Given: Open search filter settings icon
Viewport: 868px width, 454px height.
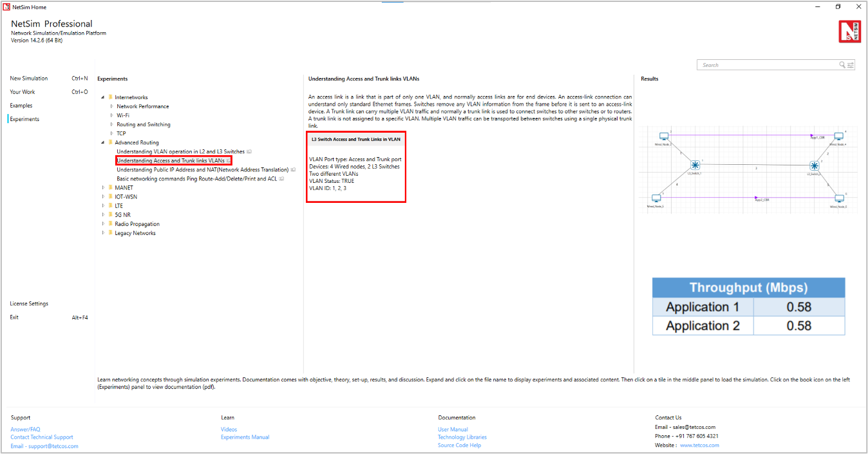Looking at the screenshot, I should click(851, 65).
